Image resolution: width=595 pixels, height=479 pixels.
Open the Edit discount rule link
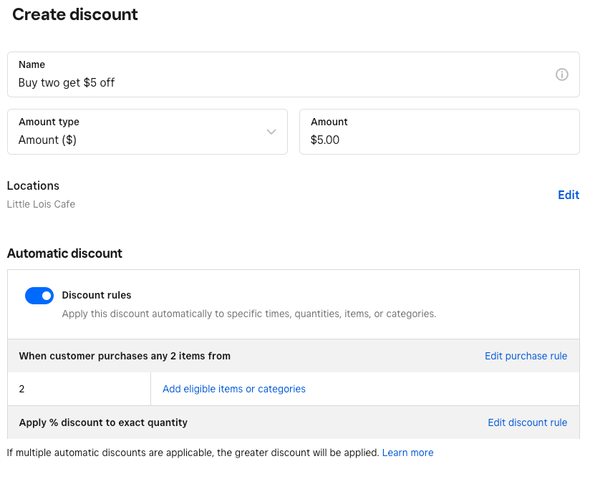coord(527,422)
